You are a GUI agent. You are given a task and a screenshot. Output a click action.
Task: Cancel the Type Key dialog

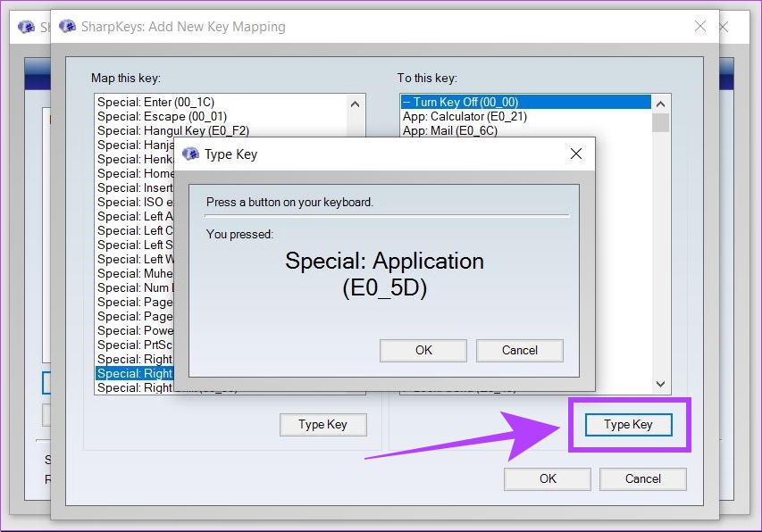(x=520, y=351)
